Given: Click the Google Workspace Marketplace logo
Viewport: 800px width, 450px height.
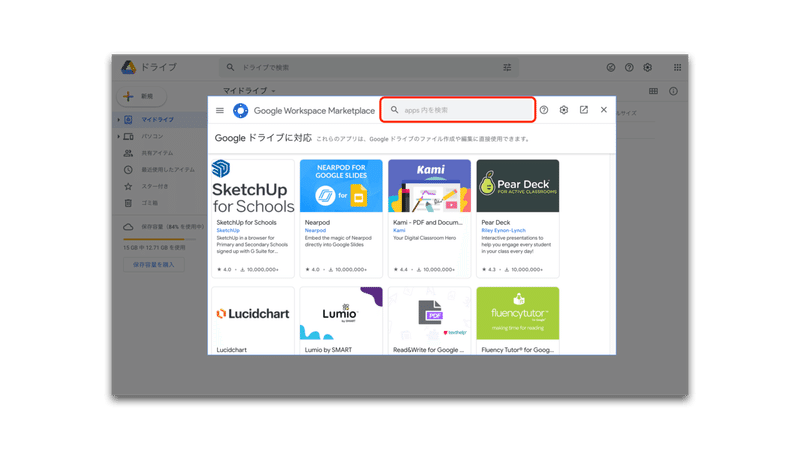Looking at the screenshot, I should [241, 110].
